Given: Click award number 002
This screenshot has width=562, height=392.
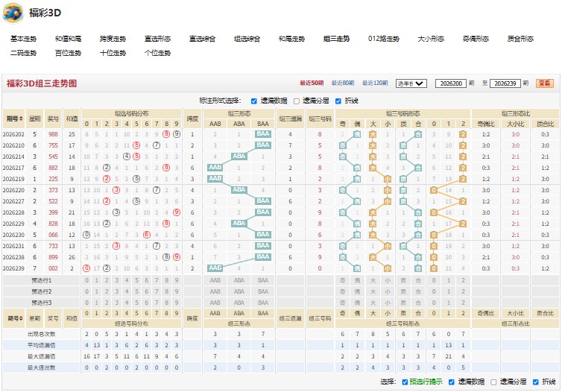Looking at the screenshot, I should coord(53,268).
